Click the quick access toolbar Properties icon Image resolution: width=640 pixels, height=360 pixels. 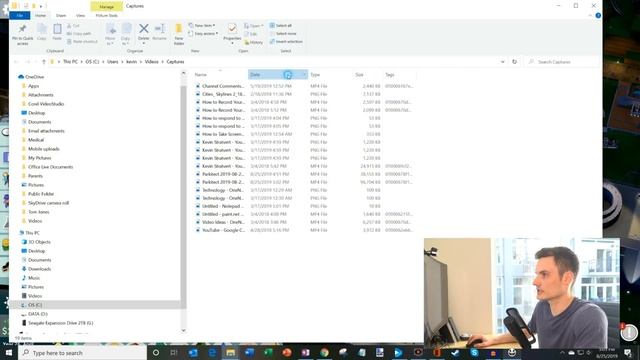25,6
